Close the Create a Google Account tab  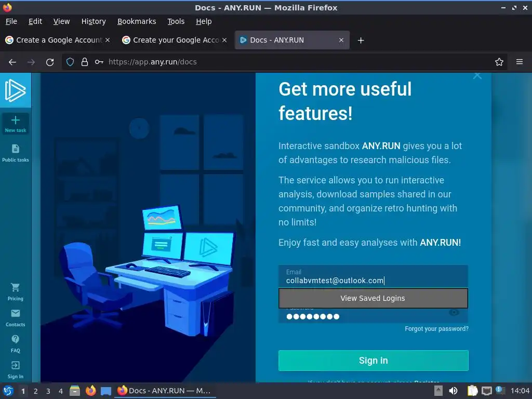coord(108,40)
